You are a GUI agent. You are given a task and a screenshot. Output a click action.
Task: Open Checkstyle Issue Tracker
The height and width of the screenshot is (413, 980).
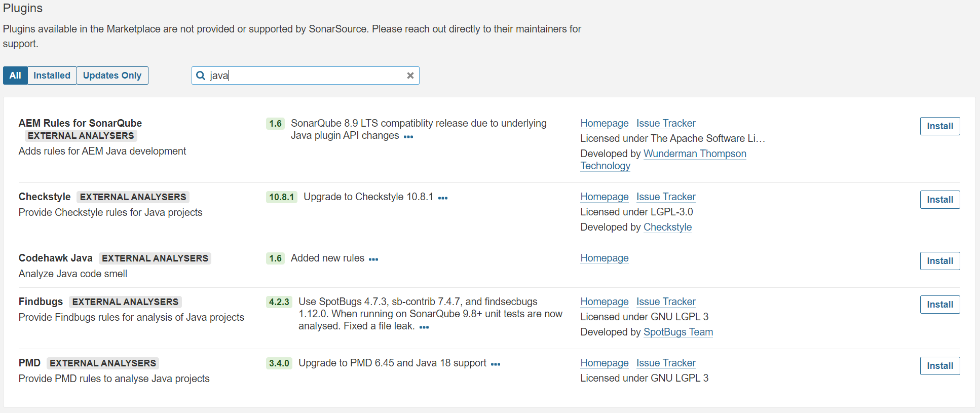tap(666, 197)
